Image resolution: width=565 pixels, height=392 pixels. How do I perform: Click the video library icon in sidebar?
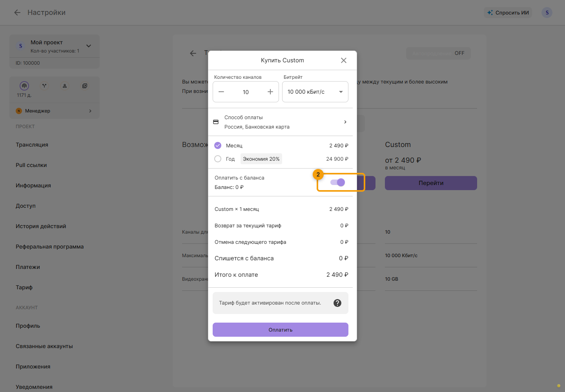[x=85, y=85]
